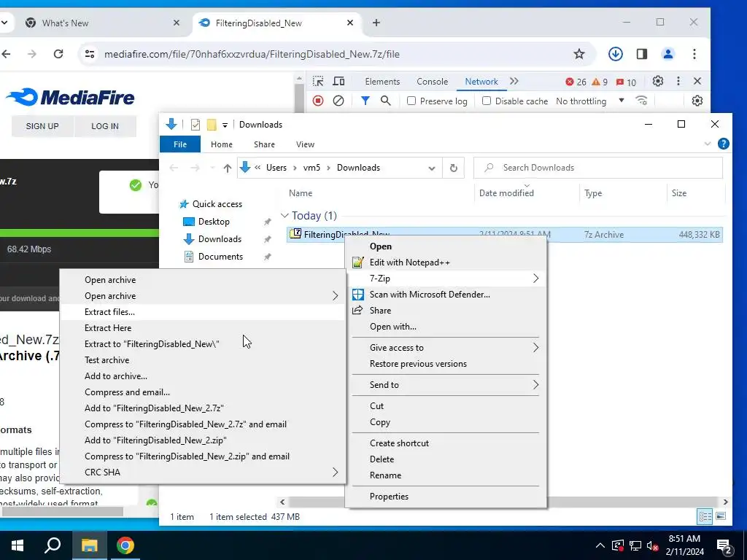Open DevTools customize three-dot menu

click(x=678, y=81)
